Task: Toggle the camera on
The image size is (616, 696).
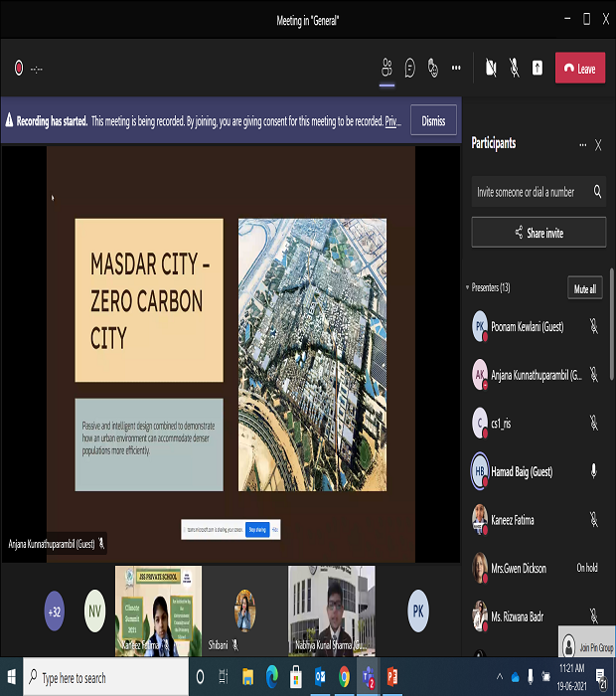Action: tap(491, 68)
